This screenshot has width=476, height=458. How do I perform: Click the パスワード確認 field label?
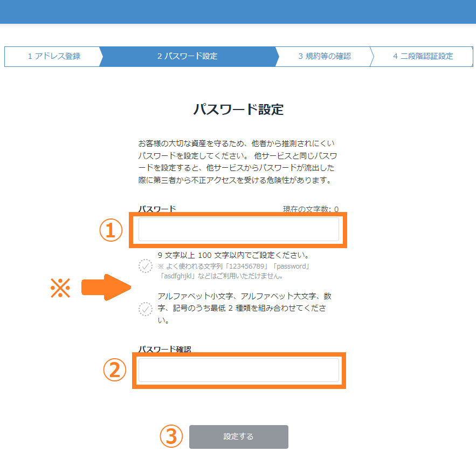coord(165,349)
